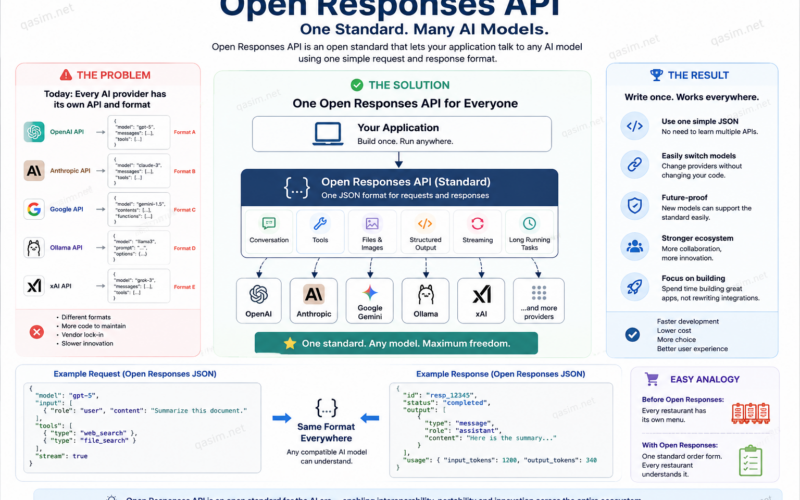Screen dimensions: 800x500
Task: Click the rocket icon for Focus on building
Action: coord(635,287)
